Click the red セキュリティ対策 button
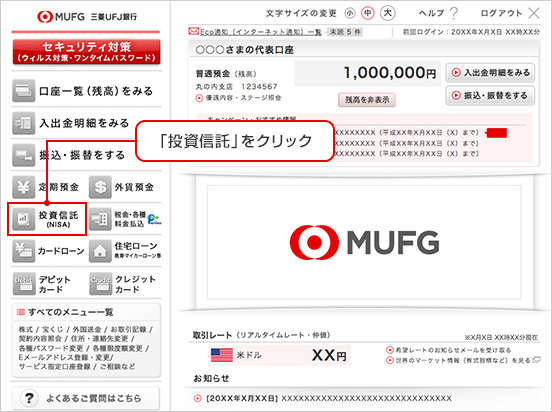The width and height of the screenshot is (552, 412). tap(87, 52)
